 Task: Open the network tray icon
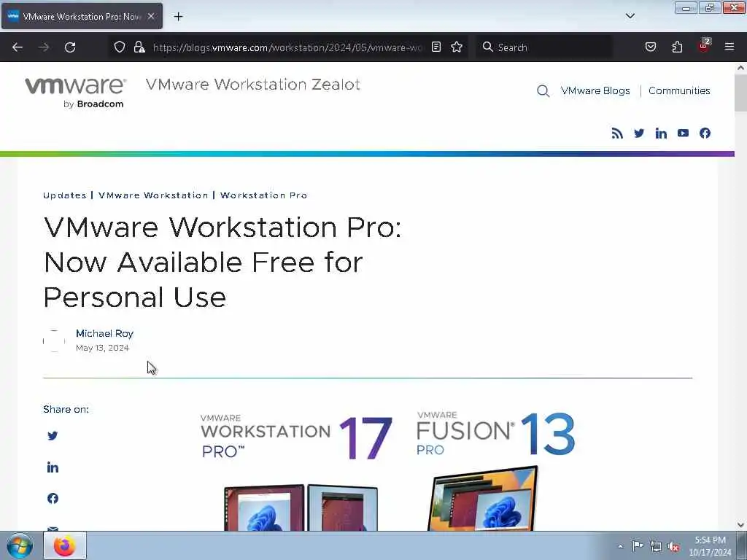click(656, 546)
